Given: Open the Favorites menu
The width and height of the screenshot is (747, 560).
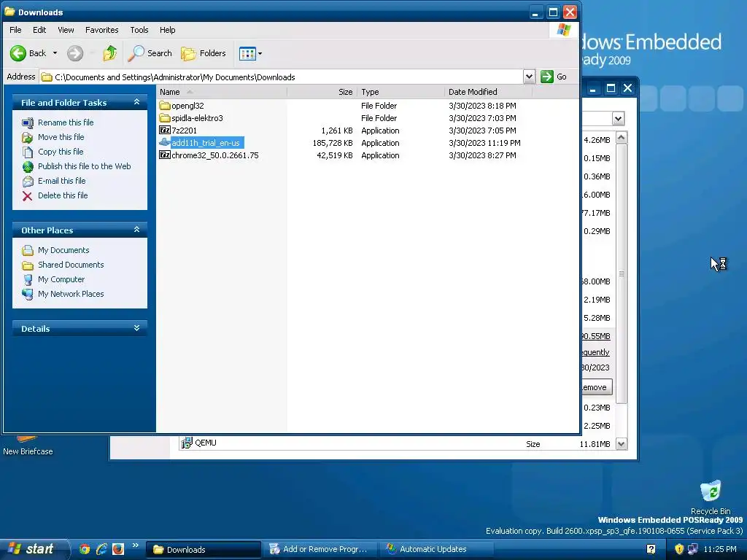Looking at the screenshot, I should pos(102,30).
